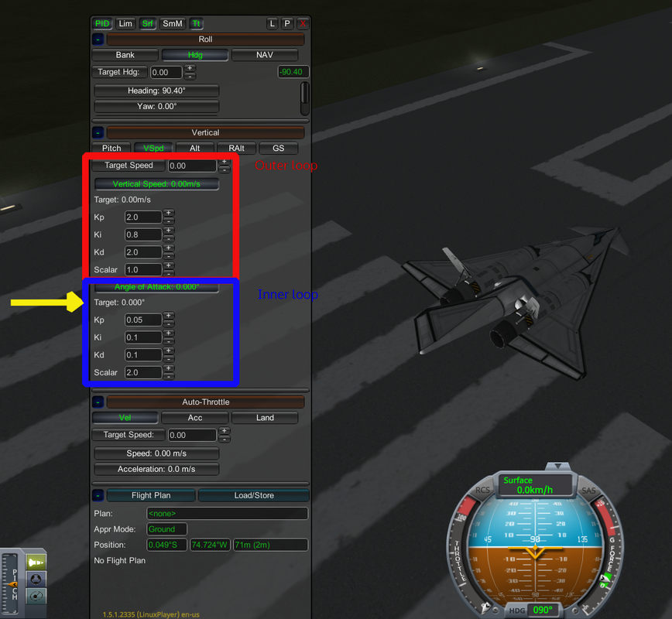This screenshot has height=619, width=672.
Task: Decrease the Kp 0.05 value
Action: 169,323
